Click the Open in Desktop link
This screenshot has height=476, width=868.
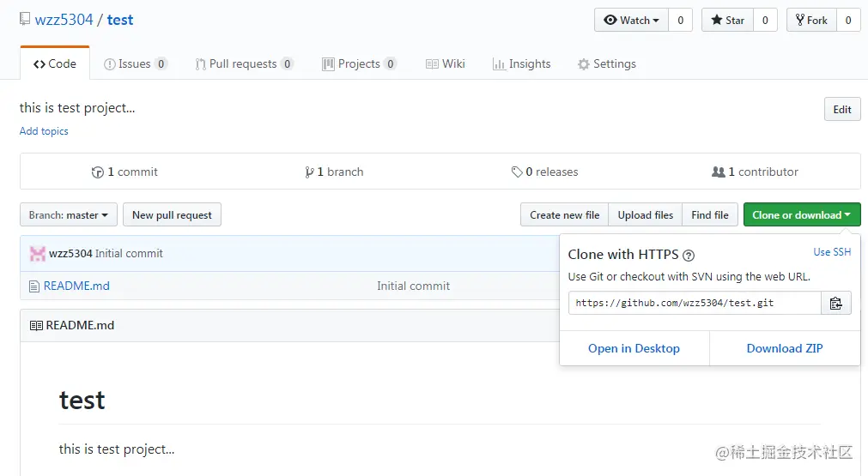click(x=634, y=348)
